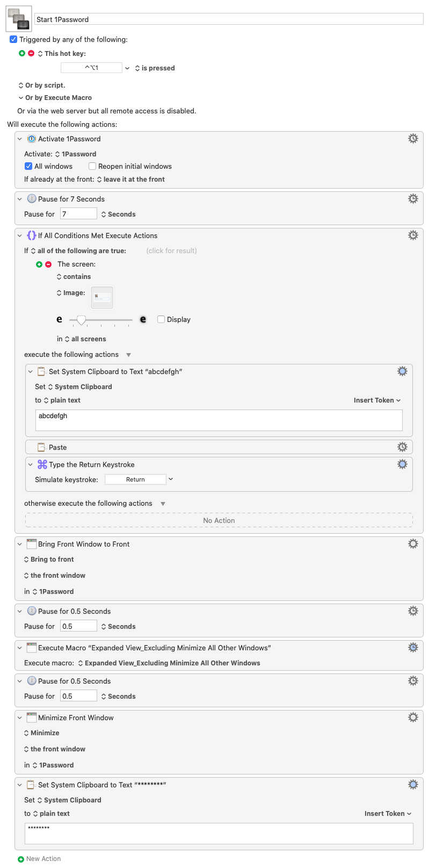Open gear menu for Bring Front Window to Front
The height and width of the screenshot is (868, 429).
pyautogui.click(x=413, y=544)
